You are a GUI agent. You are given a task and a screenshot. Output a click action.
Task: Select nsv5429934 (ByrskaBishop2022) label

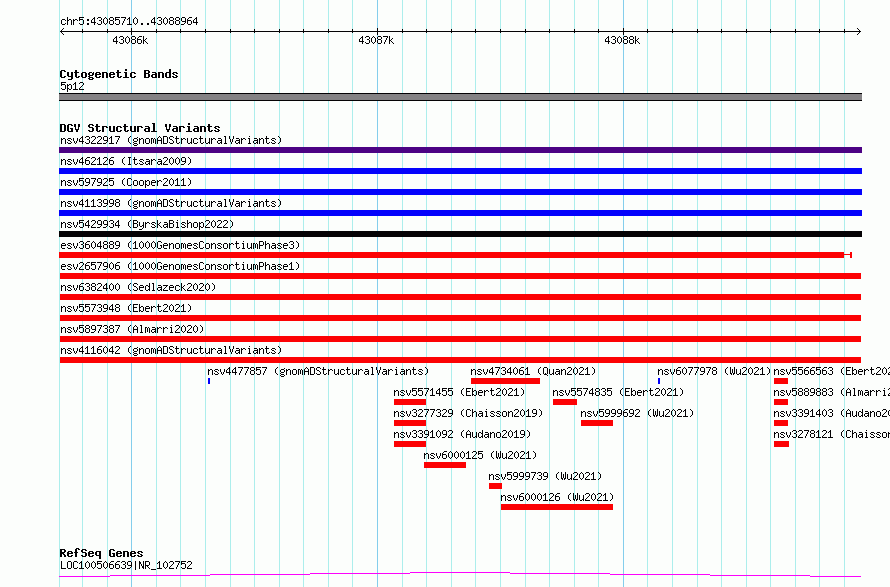tap(147, 224)
